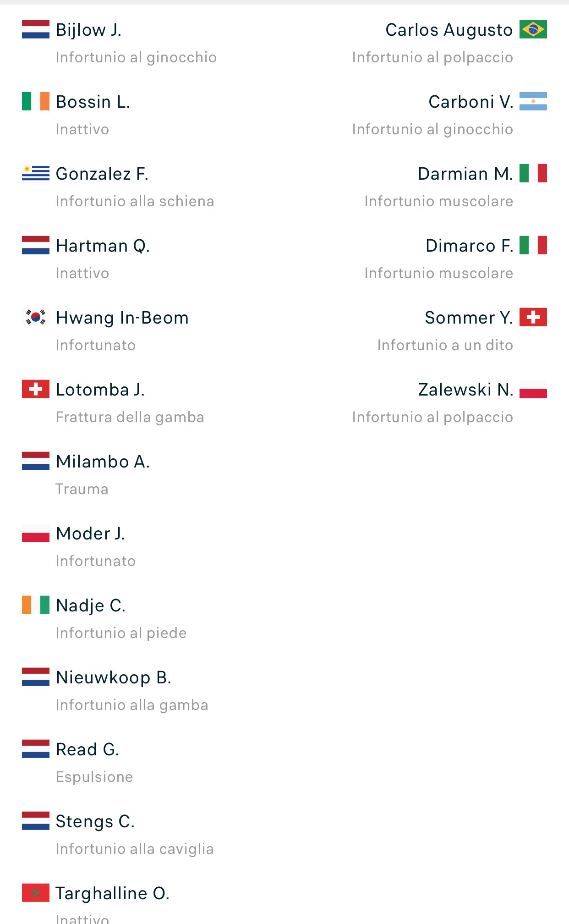This screenshot has height=924, width=569.
Task: Open Stengs C. player profile
Action: (x=95, y=821)
